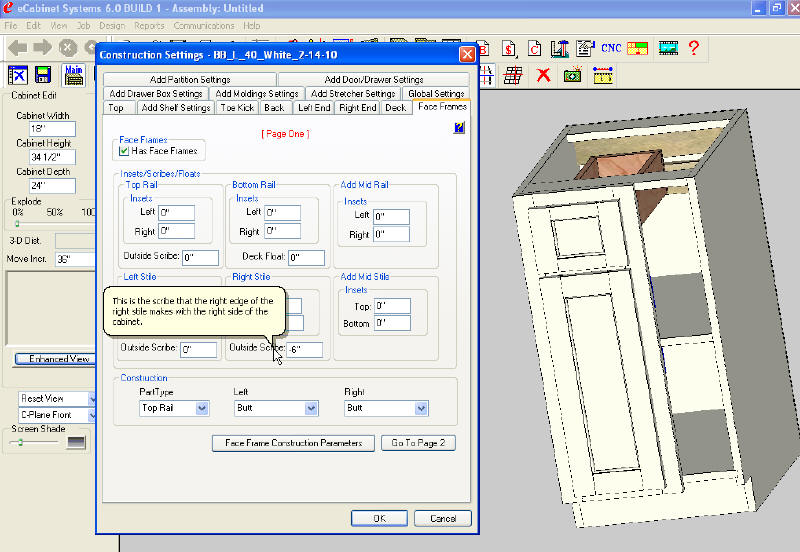The image size is (800, 552).
Task: Click the red B document icon
Action: coord(484,48)
